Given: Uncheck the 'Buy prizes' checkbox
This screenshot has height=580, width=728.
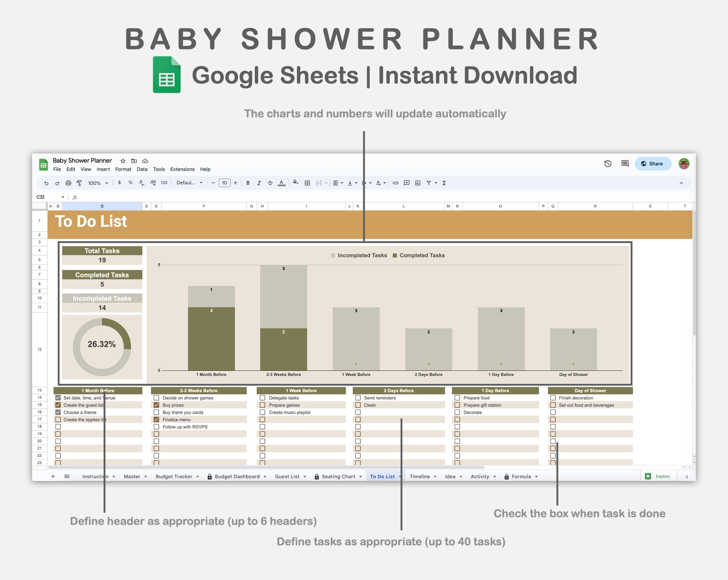Looking at the screenshot, I should click(x=156, y=405).
